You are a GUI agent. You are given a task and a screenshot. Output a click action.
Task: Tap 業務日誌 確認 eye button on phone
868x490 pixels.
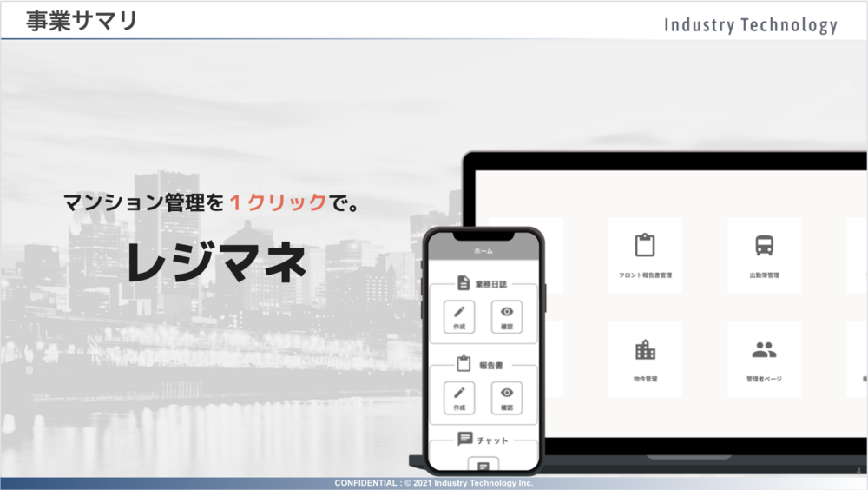click(x=507, y=317)
